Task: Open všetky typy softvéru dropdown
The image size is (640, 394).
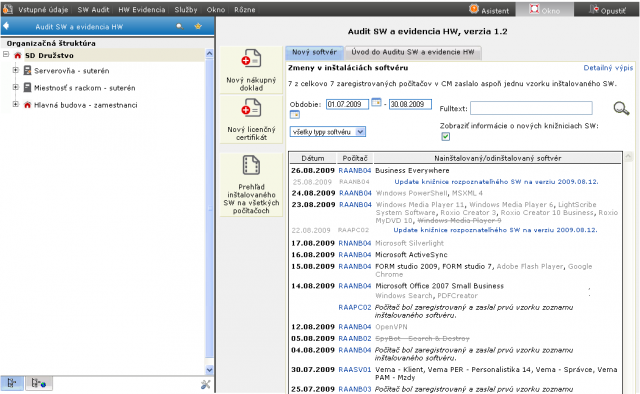Action: point(328,132)
